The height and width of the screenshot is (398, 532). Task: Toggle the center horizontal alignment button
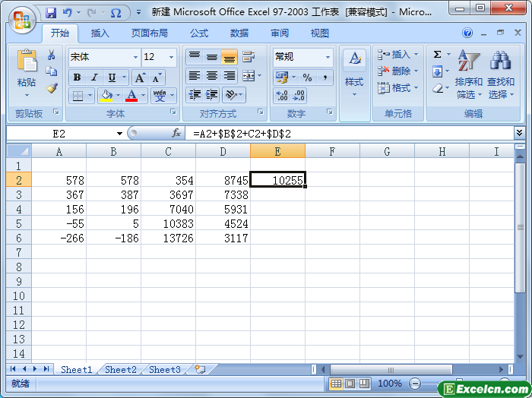(212, 76)
